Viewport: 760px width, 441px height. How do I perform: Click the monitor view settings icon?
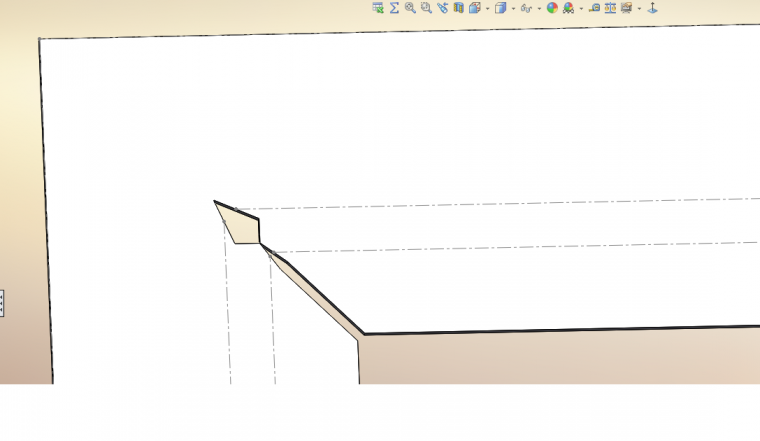626,8
